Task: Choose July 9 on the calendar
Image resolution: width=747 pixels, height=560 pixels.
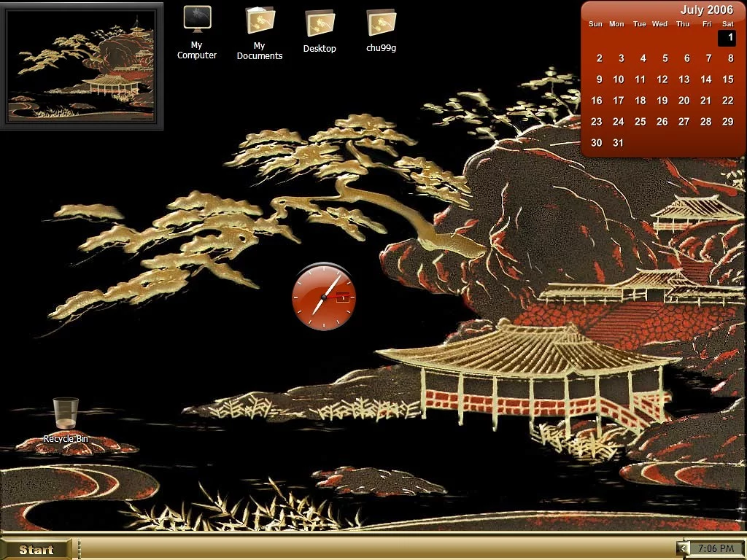Action: 599,79
